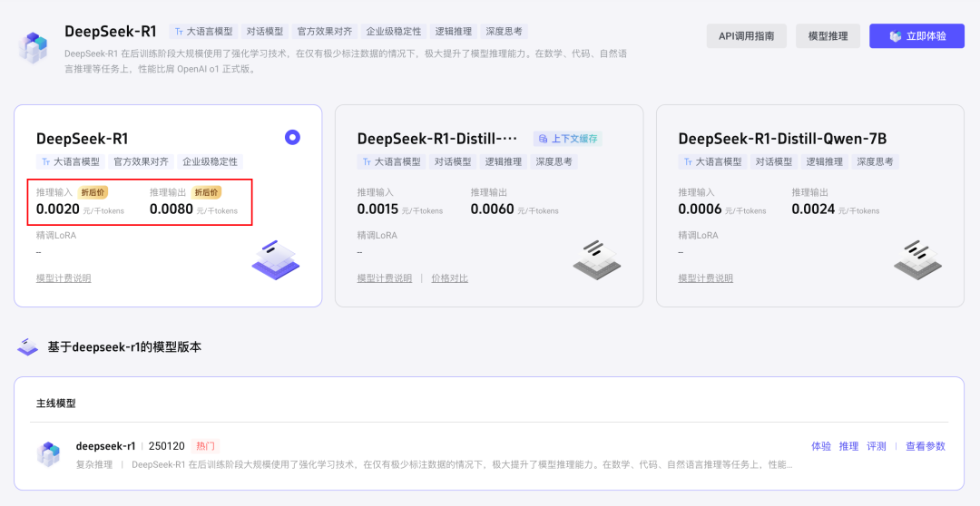The height and width of the screenshot is (506, 980).
Task: Click the truncated DeepSeek-R1-Distill-··· card title
Action: coord(436,139)
